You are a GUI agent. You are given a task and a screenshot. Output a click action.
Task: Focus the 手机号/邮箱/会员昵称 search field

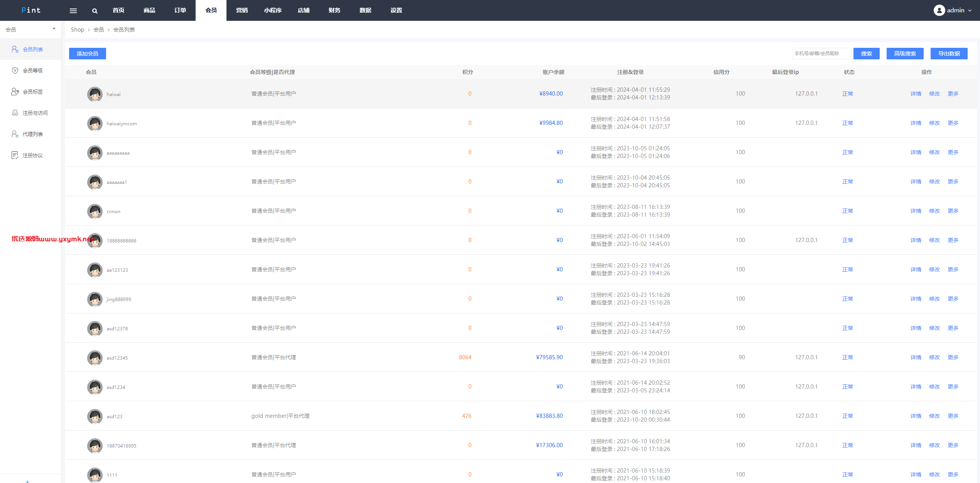[x=822, y=54]
